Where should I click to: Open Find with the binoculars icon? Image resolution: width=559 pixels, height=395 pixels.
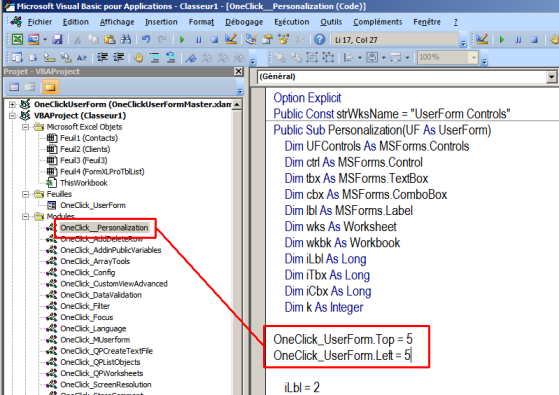click(x=125, y=39)
